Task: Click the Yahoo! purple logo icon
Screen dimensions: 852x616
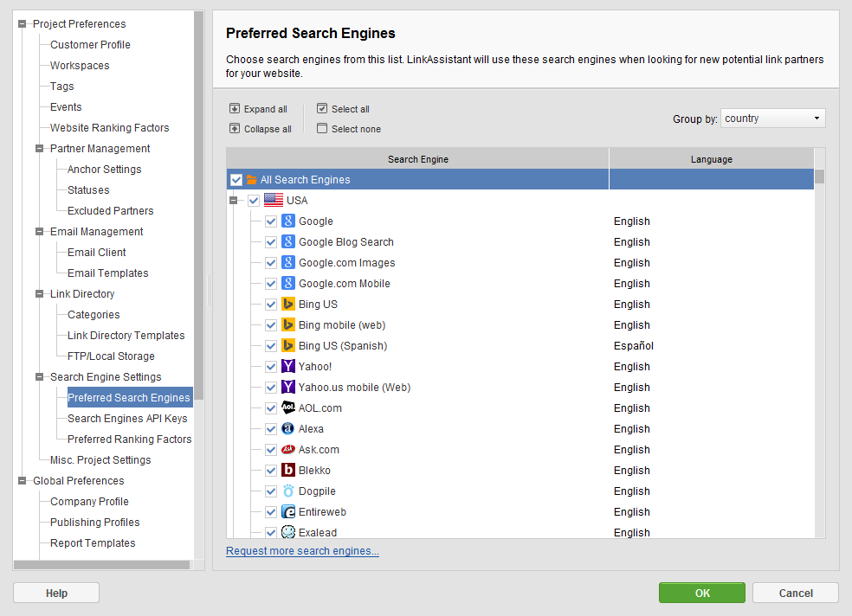Action: pos(288,366)
